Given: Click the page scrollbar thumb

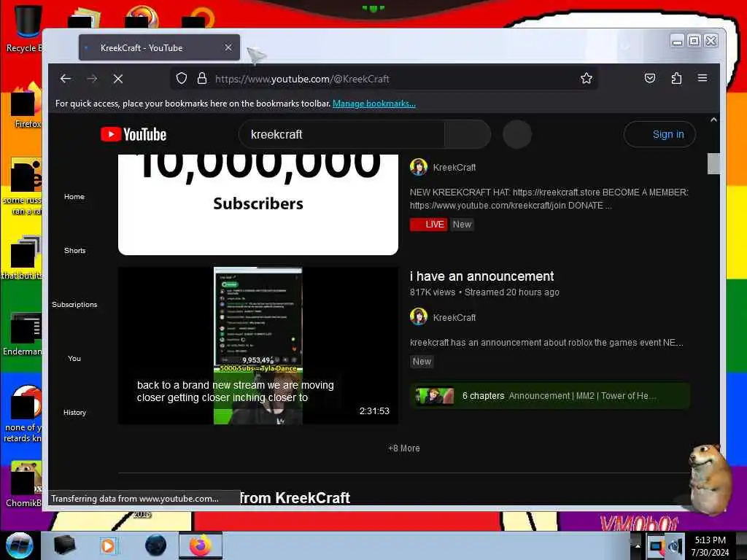Looking at the screenshot, I should point(713,163).
